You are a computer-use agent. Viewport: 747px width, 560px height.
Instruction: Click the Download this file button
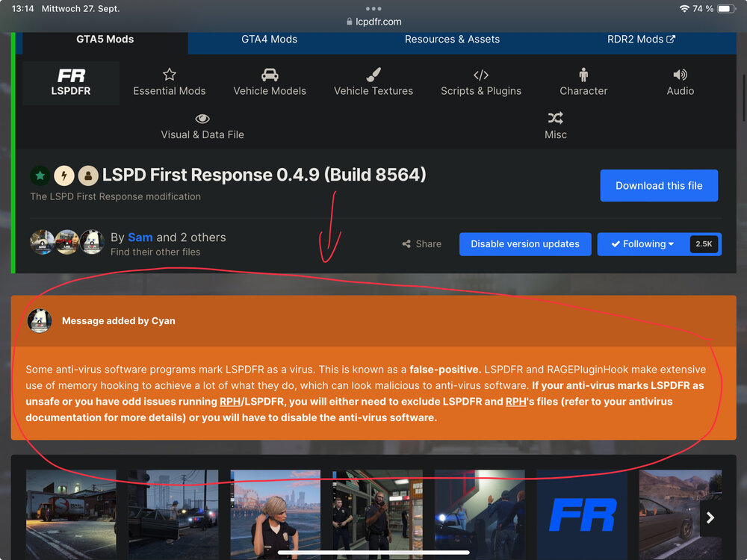pos(659,186)
